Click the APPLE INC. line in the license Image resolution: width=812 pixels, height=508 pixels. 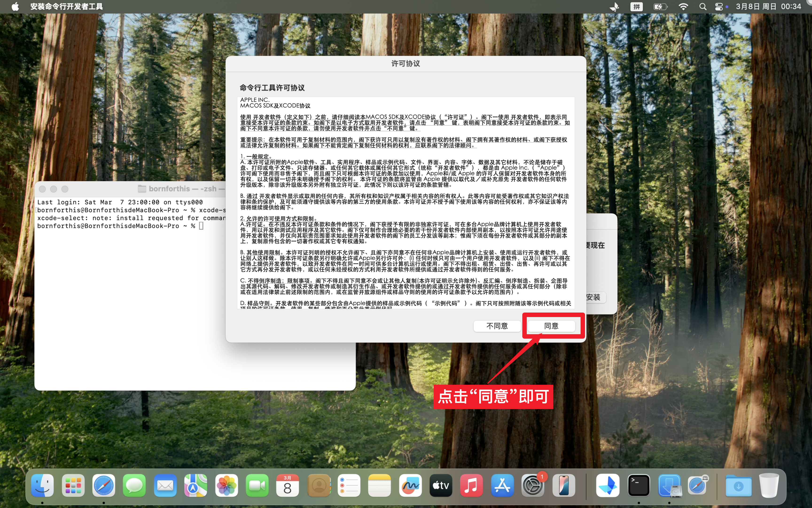pyautogui.click(x=255, y=100)
